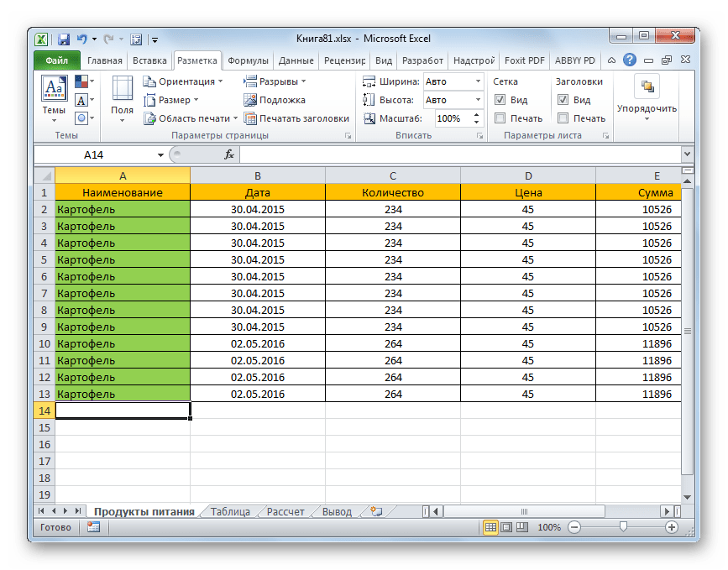
Task: Click the Save icon on quick access toolbar
Action: [64, 39]
